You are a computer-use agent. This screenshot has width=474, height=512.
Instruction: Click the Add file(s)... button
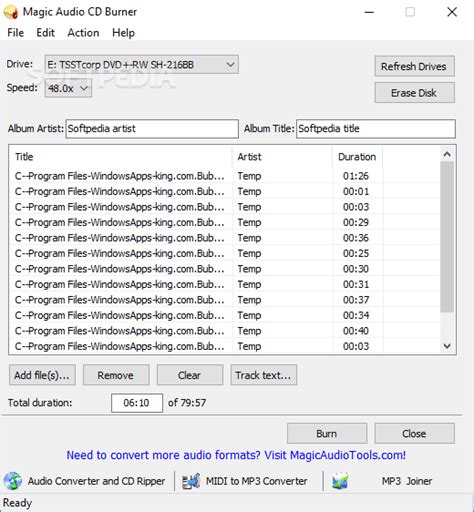pos(42,375)
